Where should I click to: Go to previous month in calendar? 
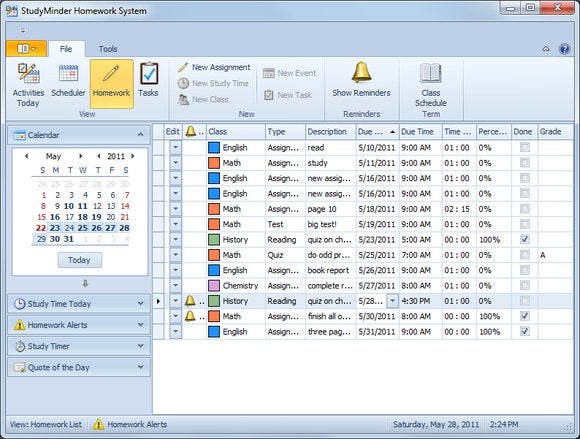26,156
